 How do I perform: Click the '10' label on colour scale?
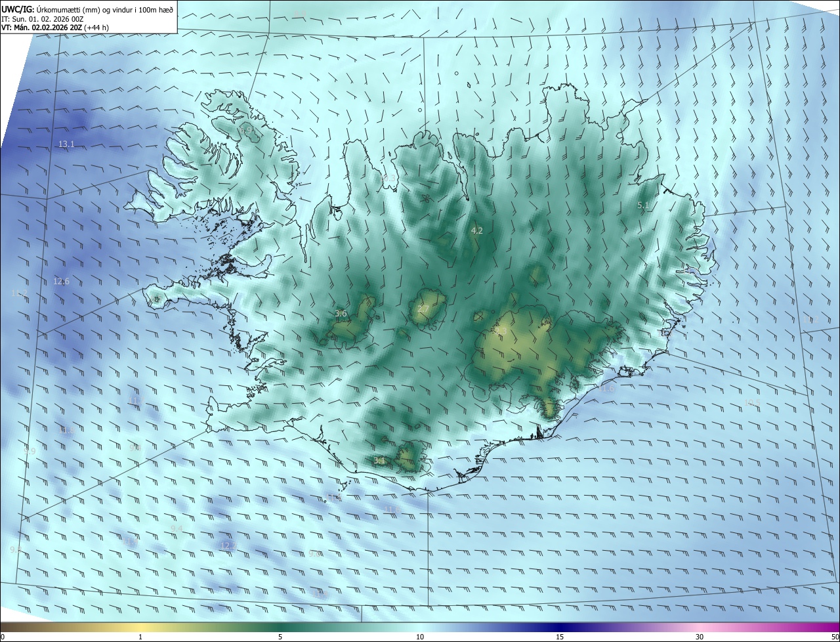pos(420,637)
